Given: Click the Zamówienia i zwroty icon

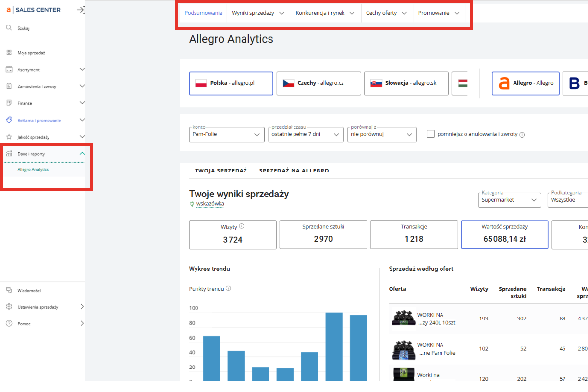Looking at the screenshot, I should coord(9,86).
